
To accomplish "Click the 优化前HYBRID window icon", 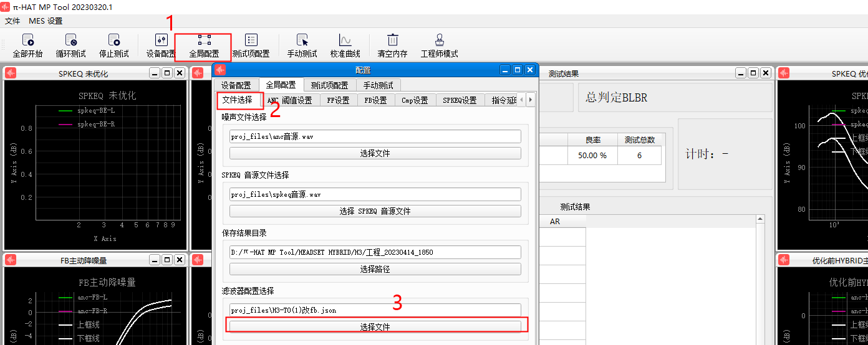I will pos(784,259).
